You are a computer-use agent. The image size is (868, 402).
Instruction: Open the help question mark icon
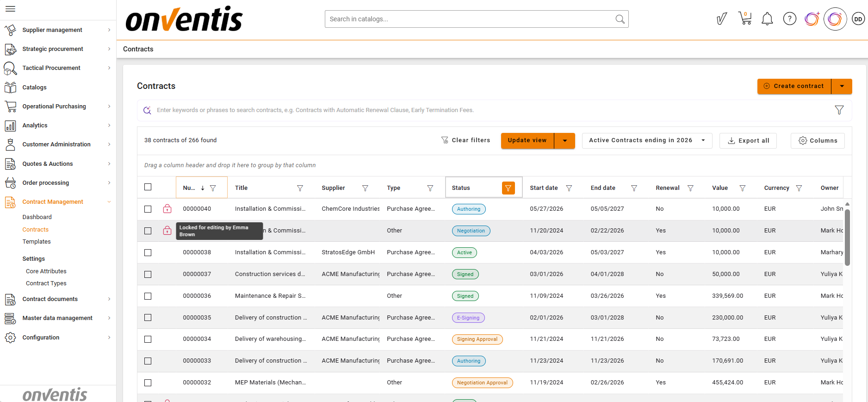coord(790,19)
